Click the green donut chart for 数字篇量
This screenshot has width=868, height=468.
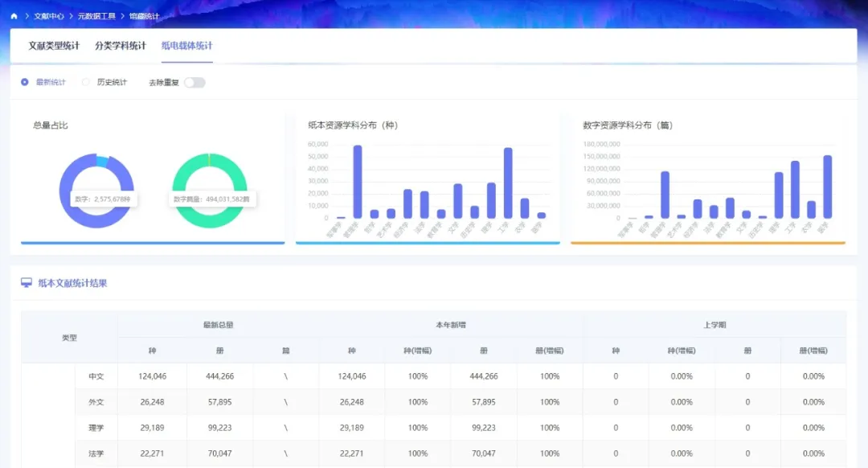coord(210,191)
